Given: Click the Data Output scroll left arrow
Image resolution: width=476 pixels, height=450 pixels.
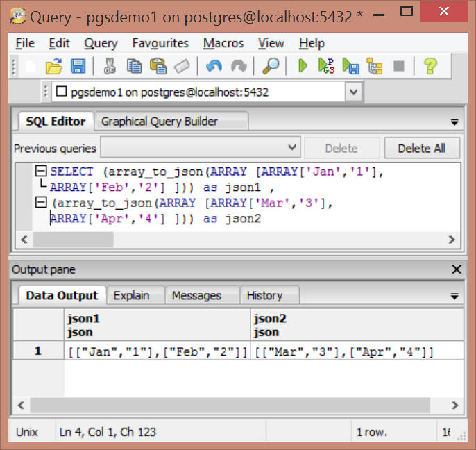Looking at the screenshot, I should click(21, 405).
